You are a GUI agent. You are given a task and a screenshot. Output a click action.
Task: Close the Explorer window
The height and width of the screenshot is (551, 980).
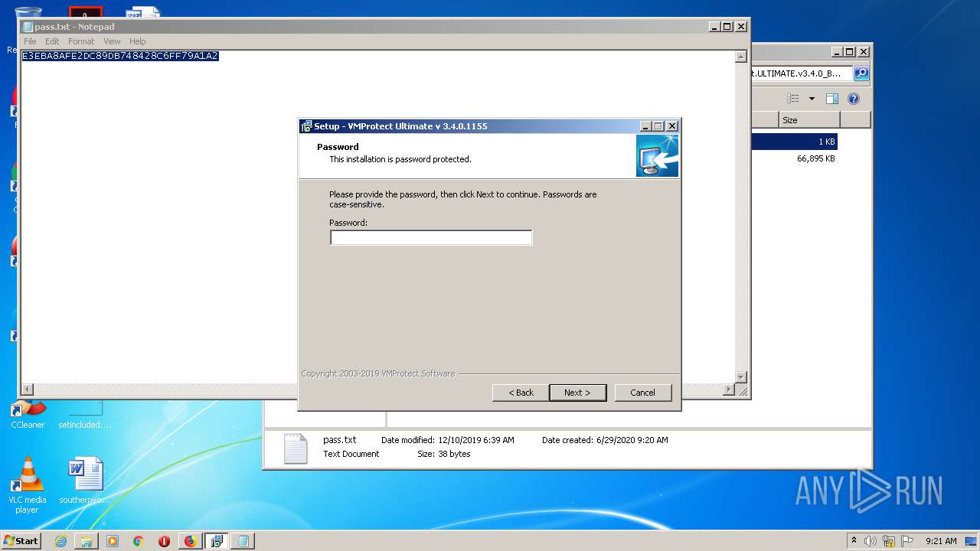864,52
